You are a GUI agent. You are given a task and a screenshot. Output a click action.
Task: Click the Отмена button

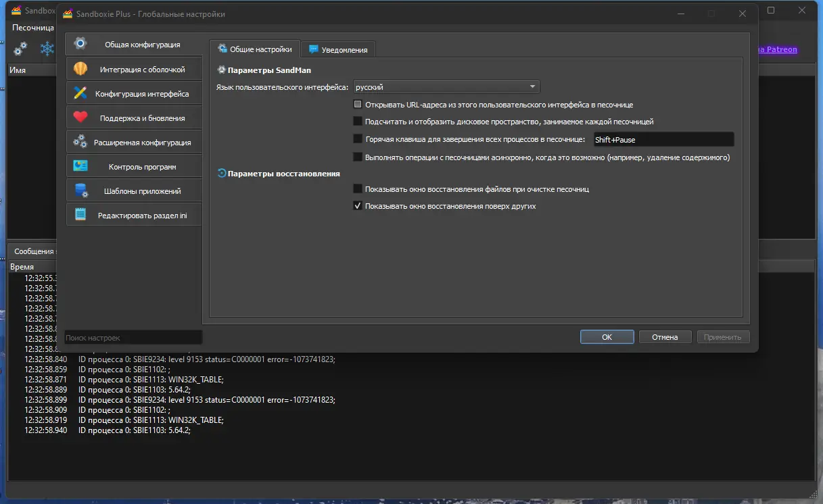(665, 337)
